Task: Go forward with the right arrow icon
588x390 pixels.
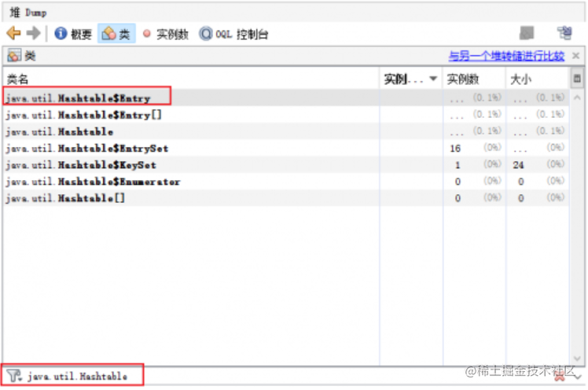Action: coord(33,33)
